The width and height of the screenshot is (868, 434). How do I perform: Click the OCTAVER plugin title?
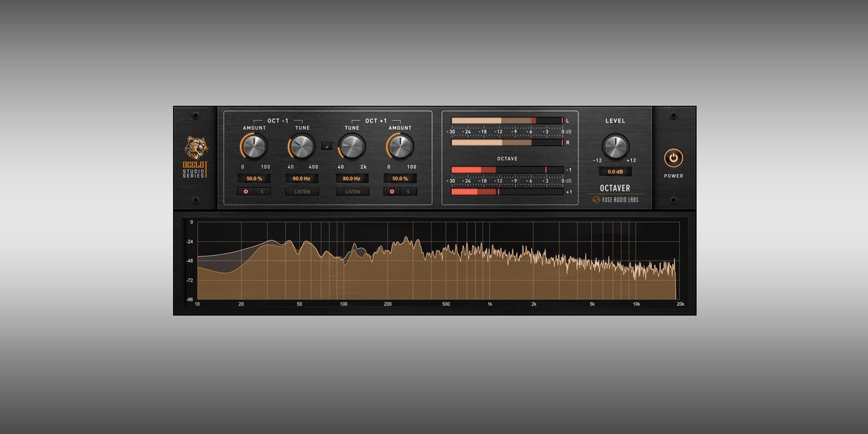click(x=615, y=188)
